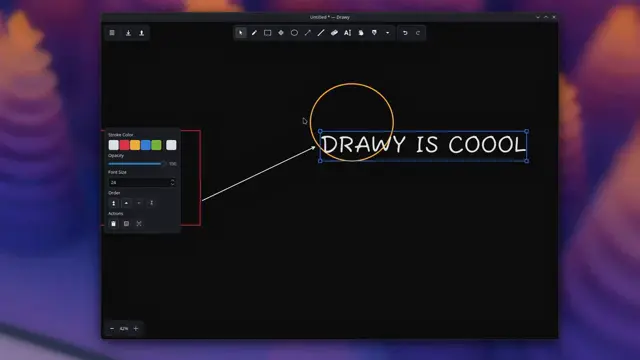Click the "Opacity" label
The image size is (640, 360).
(116, 156)
